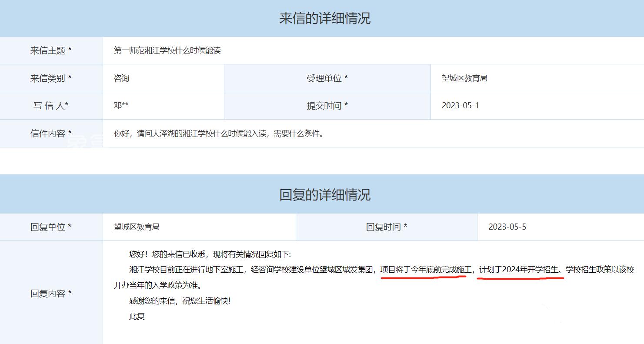644x344 pixels.
Task: Select the heading 回复的详细情况
Action: pos(324,194)
